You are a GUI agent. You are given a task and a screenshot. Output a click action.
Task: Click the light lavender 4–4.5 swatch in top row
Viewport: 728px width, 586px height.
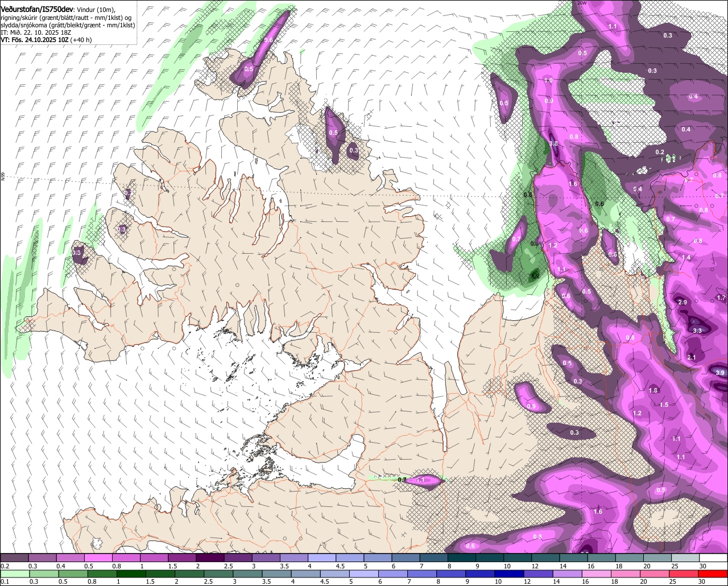tap(321, 558)
